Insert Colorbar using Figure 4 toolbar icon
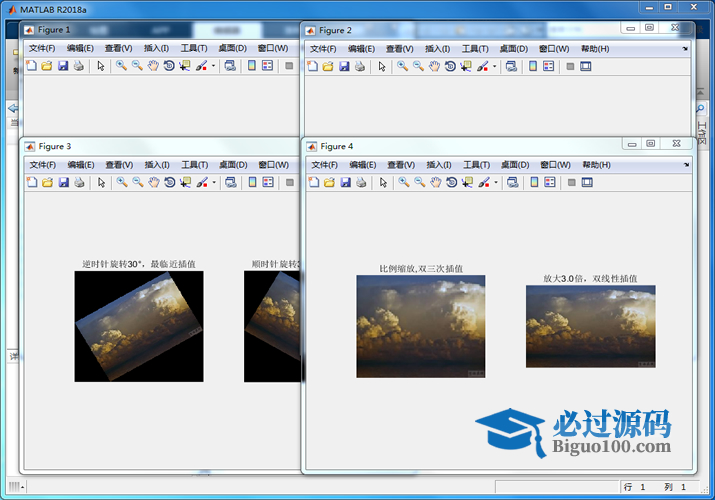This screenshot has height=500, width=715. pyautogui.click(x=533, y=182)
